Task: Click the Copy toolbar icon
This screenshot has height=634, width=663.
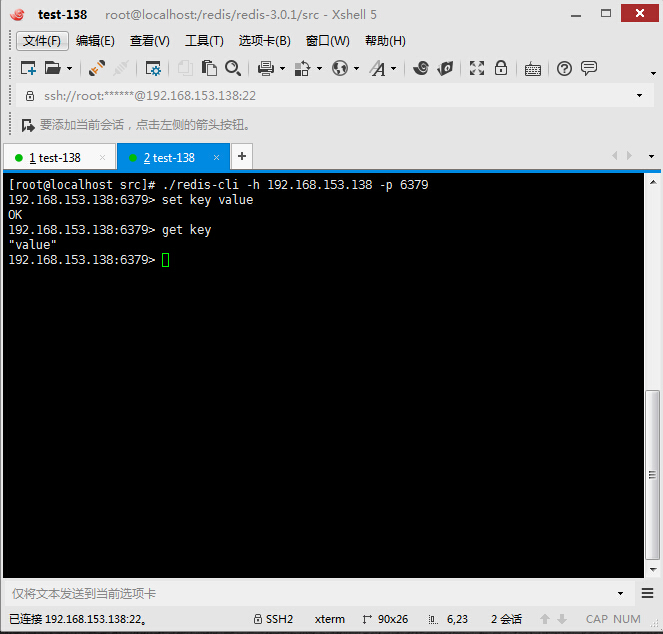Action: (185, 68)
